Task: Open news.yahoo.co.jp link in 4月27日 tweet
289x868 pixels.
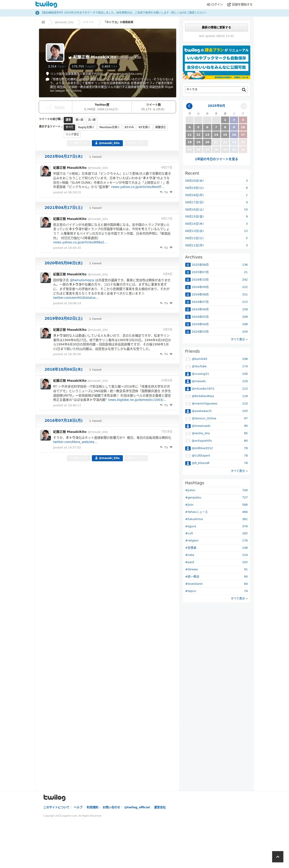Action: [x=138, y=187]
